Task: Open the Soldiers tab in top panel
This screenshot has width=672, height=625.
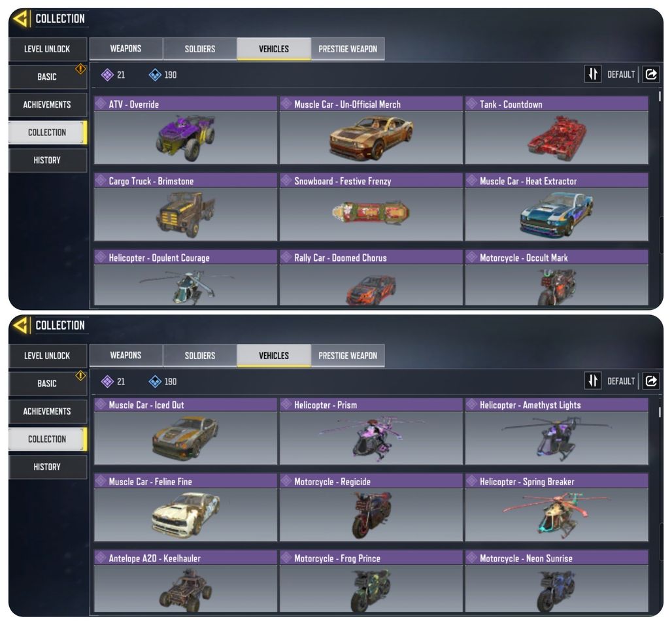Action: [200, 49]
